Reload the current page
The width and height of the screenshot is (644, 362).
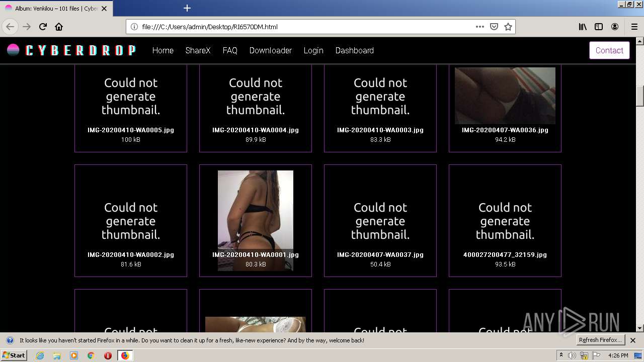point(43,27)
